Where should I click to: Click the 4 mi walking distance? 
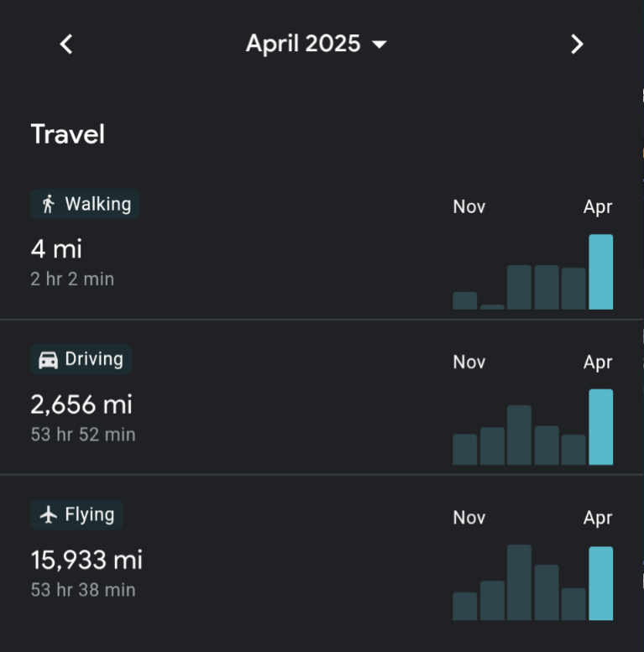point(56,249)
